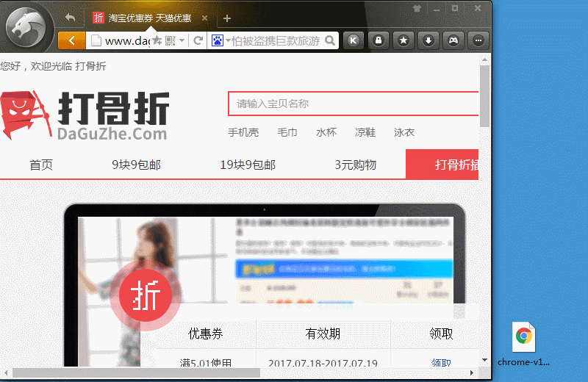The height and width of the screenshot is (382, 588).
Task: Click the orange back navigation button
Action: (x=71, y=40)
